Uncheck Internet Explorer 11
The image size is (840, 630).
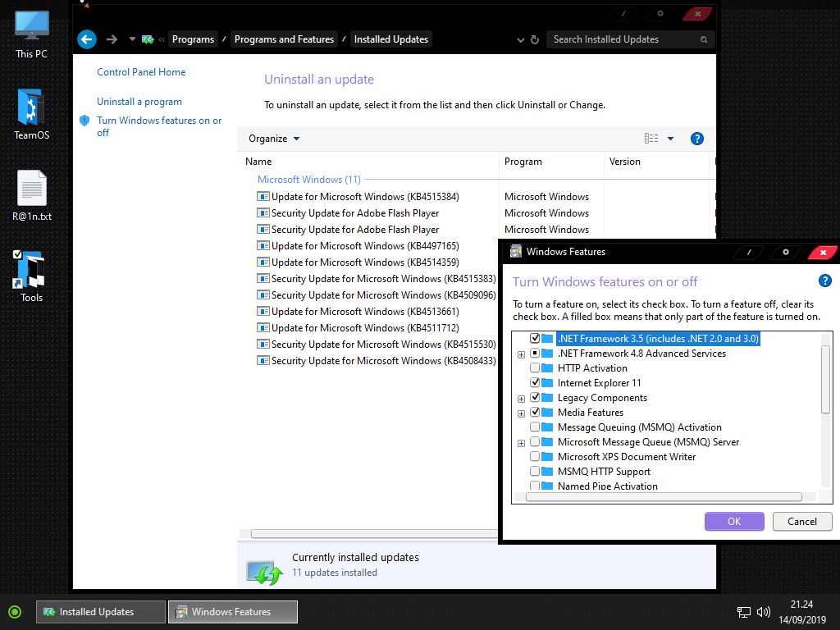coord(535,382)
